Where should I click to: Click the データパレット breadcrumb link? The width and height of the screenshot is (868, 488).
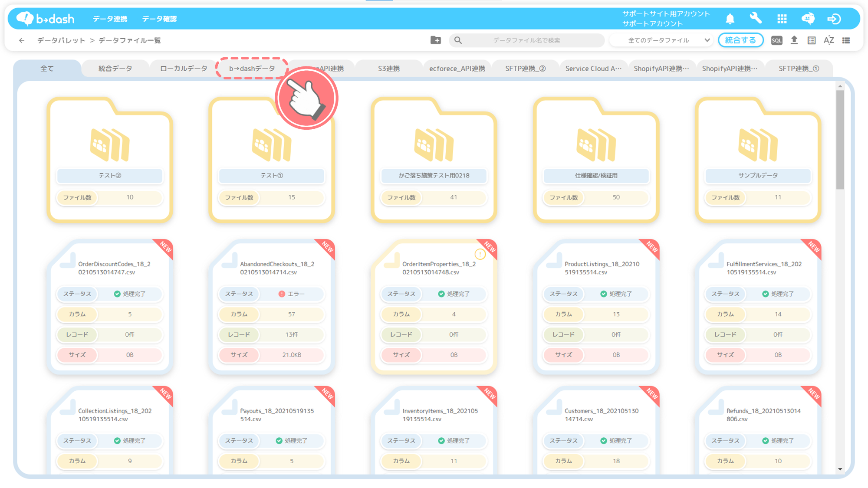point(61,40)
